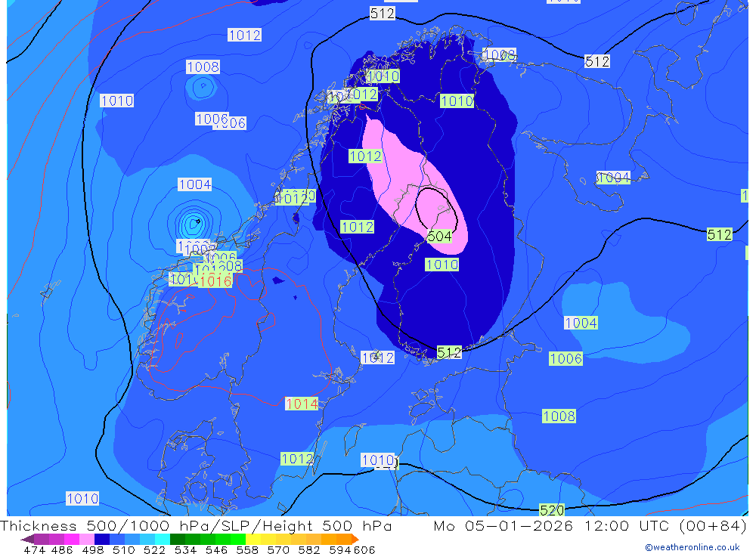Viewport: 756px width, 554px height.
Task: Click the red '1014' isobar label
Action: pyautogui.click(x=302, y=404)
